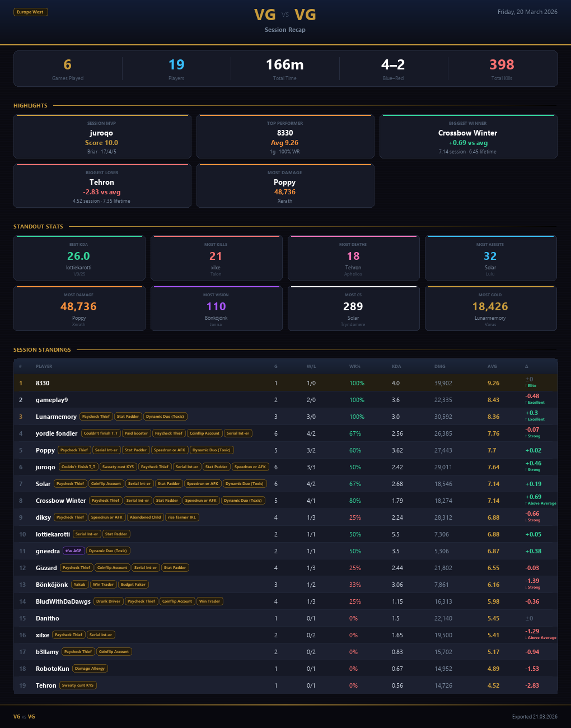571x728 pixels.
Task: Click the Most Deaths 18 stat card
Action: pos(353,258)
